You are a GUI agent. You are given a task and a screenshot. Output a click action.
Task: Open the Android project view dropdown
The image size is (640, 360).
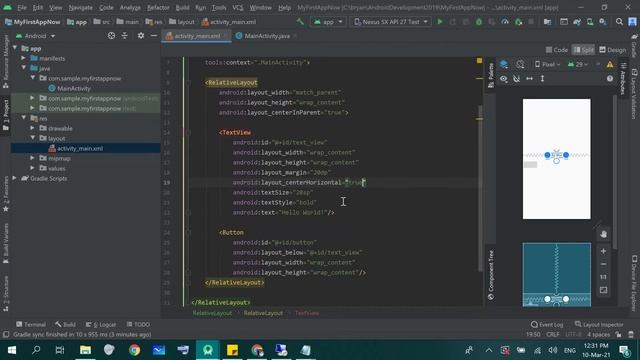[36, 36]
